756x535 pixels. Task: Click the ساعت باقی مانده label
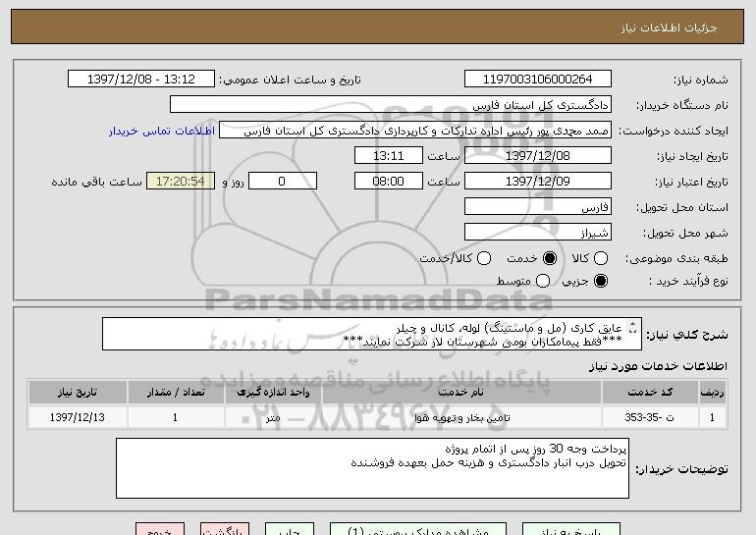pos(96,182)
